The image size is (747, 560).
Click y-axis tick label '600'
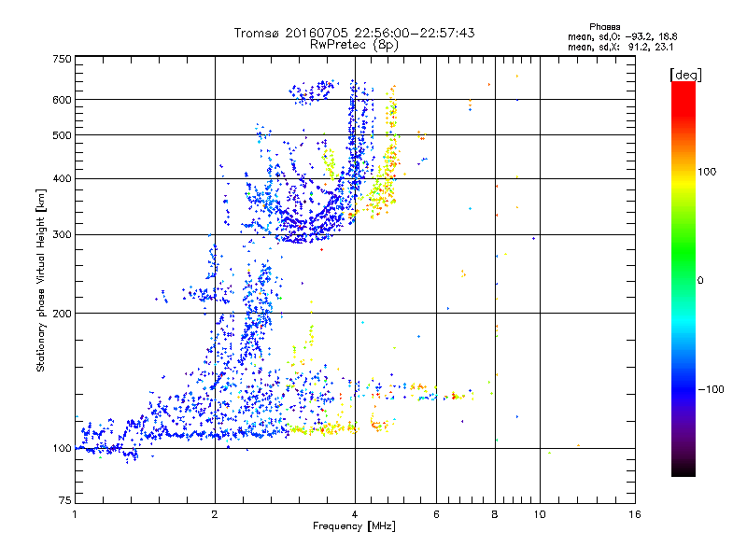click(62, 100)
